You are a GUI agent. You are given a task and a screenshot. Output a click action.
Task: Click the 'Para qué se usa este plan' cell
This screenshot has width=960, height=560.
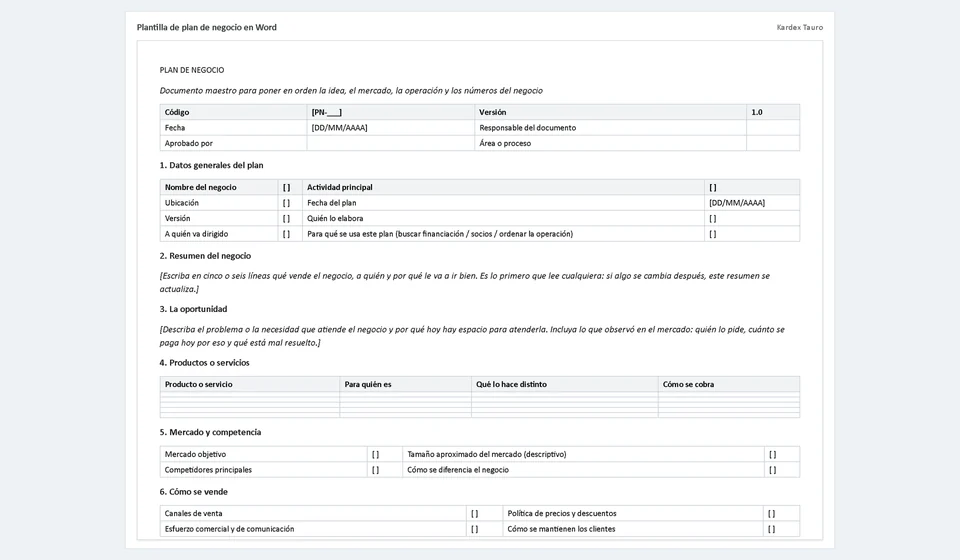503,234
